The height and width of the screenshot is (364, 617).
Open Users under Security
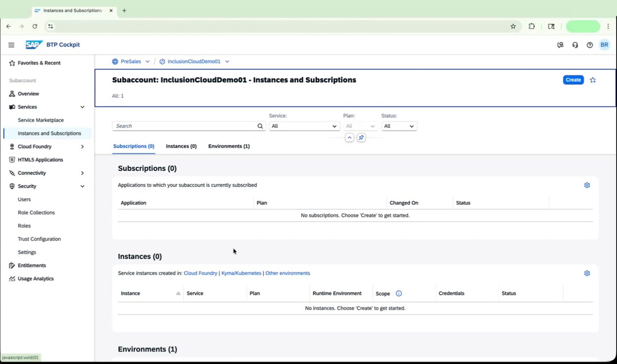(24, 200)
